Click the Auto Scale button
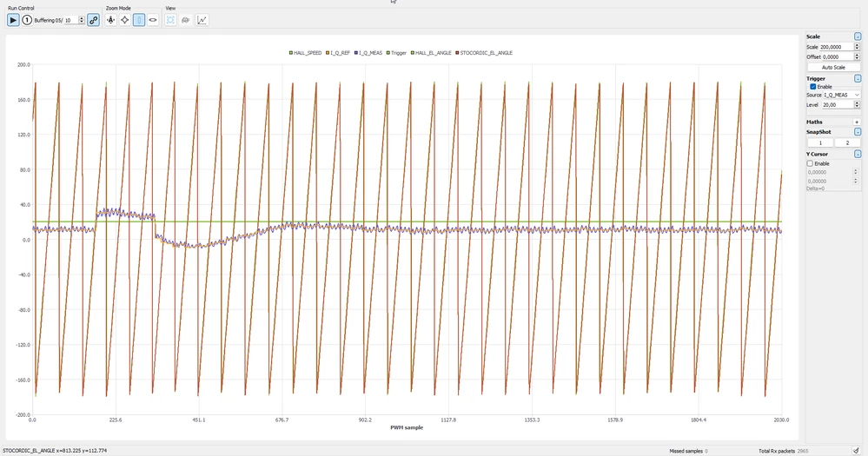Viewport: 868px width, 456px height. [x=833, y=68]
